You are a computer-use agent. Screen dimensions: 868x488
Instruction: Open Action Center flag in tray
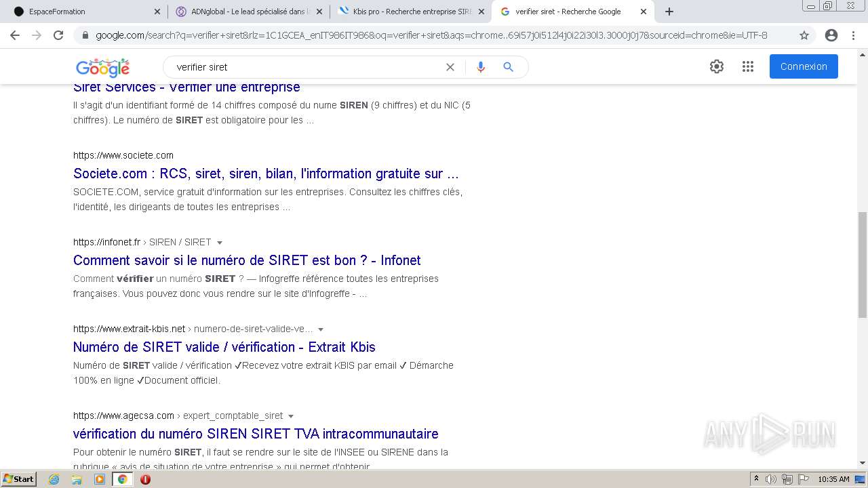coord(804,479)
